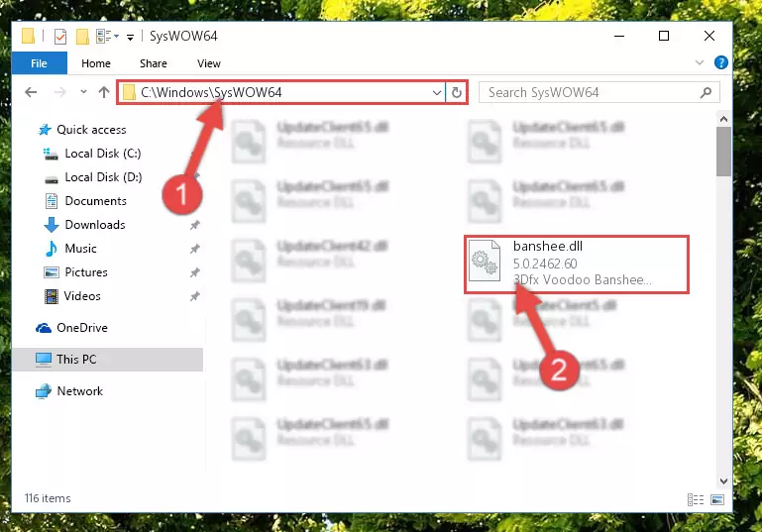Open Local Disk (D:) in sidebar
The height and width of the screenshot is (532, 762).
pyautogui.click(x=103, y=177)
